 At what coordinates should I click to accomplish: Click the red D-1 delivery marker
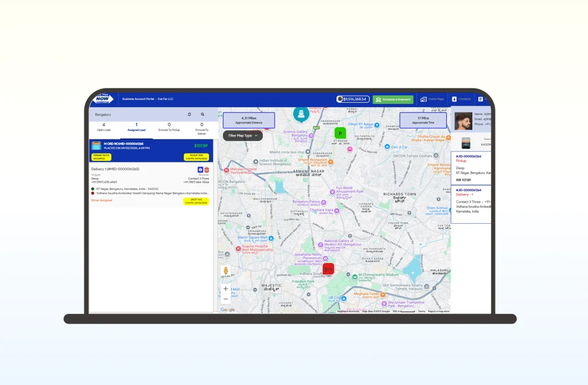pyautogui.click(x=328, y=269)
